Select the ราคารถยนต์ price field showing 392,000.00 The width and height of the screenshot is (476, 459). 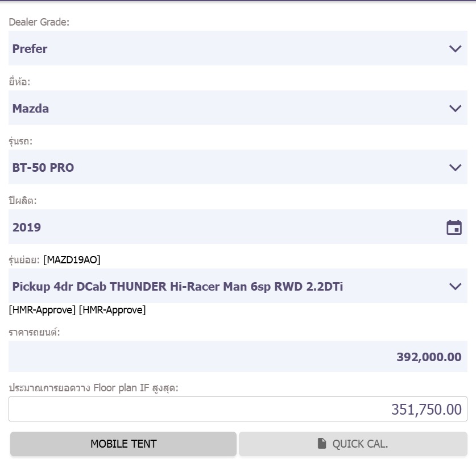(238, 357)
